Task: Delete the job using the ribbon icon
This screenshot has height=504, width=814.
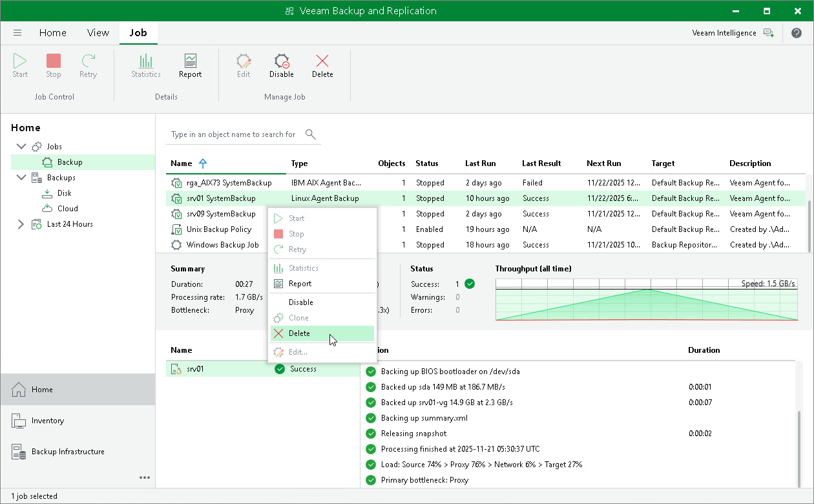Action: 322,65
